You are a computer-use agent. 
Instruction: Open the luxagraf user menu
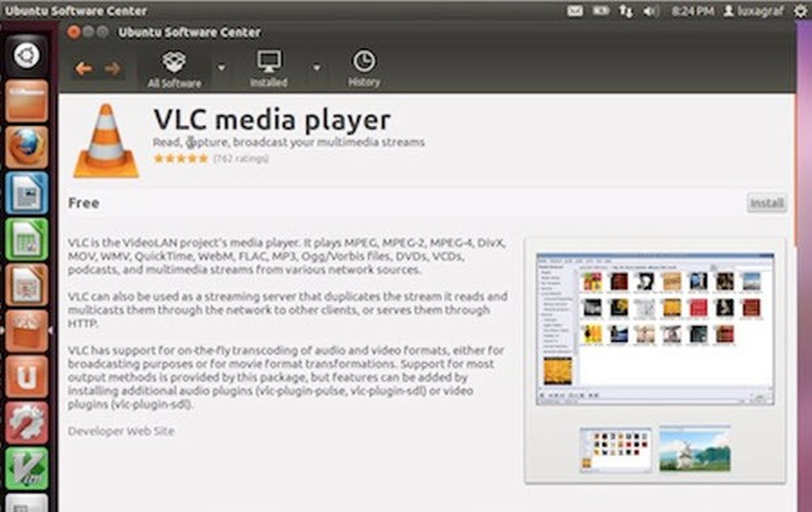(x=753, y=11)
